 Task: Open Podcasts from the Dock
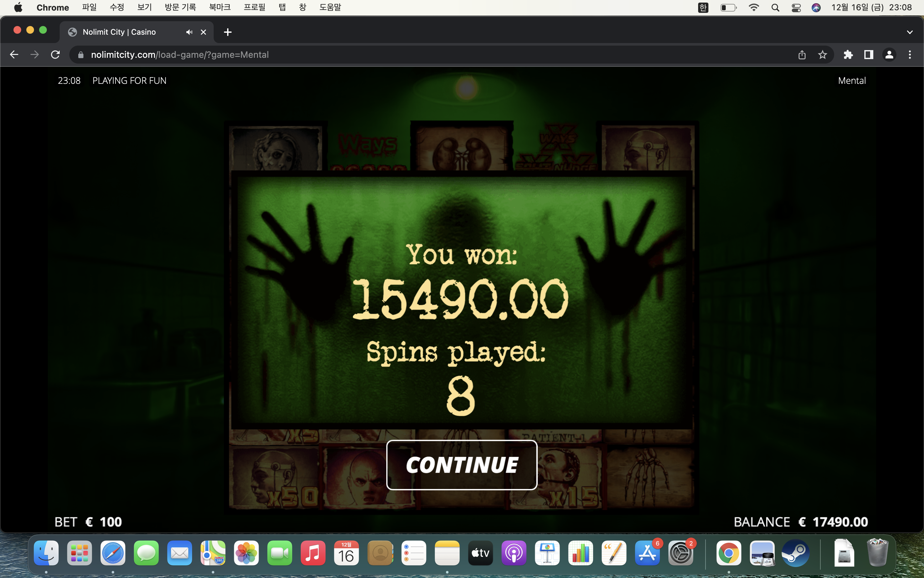pos(514,553)
